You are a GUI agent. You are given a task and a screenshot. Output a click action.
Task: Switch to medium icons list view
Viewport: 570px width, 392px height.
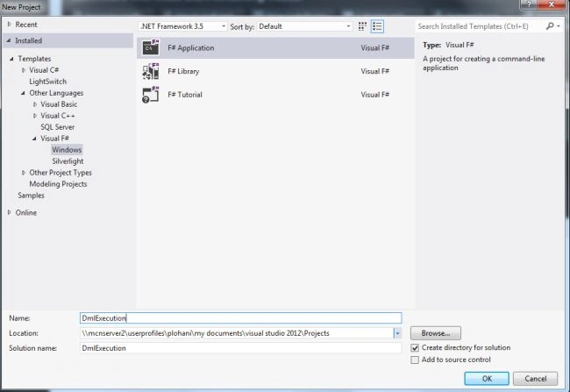pyautogui.click(x=377, y=26)
